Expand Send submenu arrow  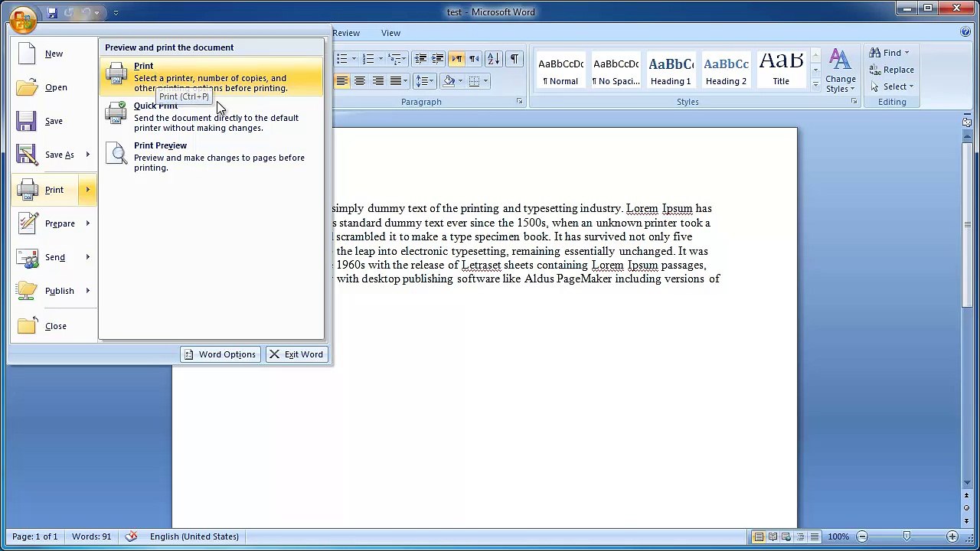87,257
